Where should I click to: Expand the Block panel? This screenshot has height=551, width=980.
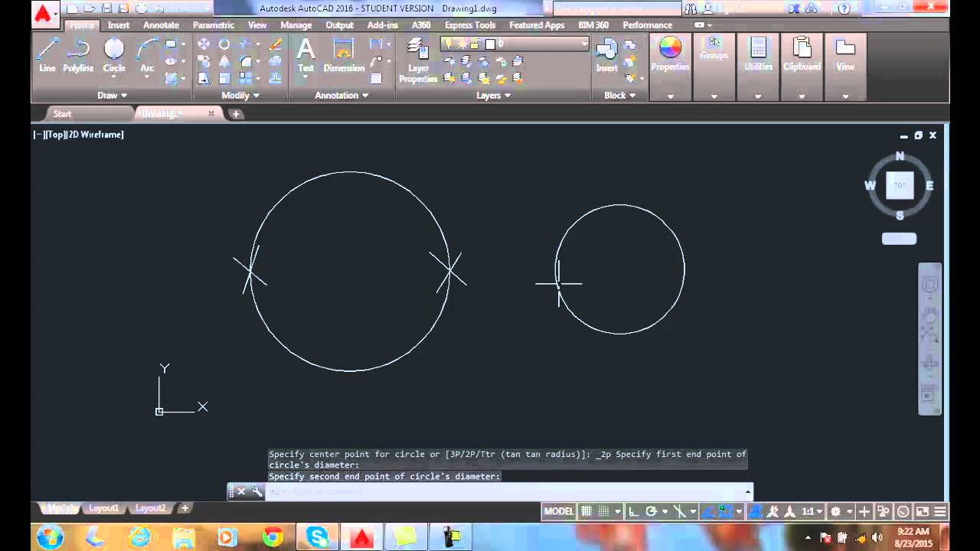(x=620, y=96)
